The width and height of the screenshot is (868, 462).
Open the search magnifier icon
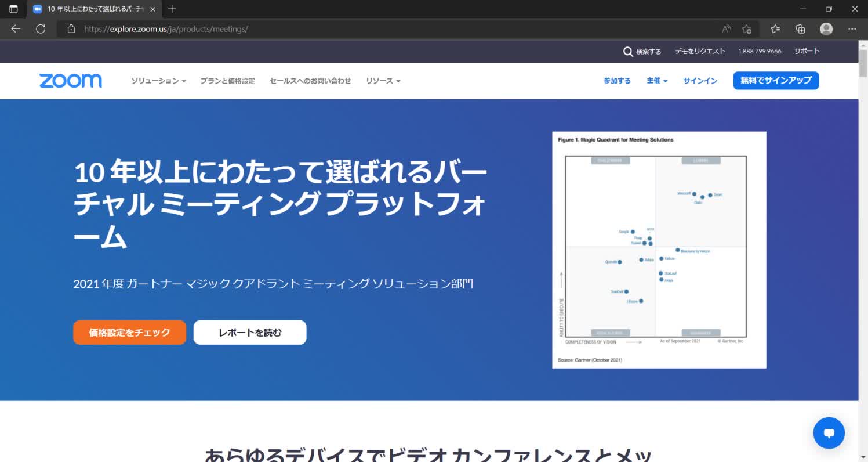[x=628, y=52]
